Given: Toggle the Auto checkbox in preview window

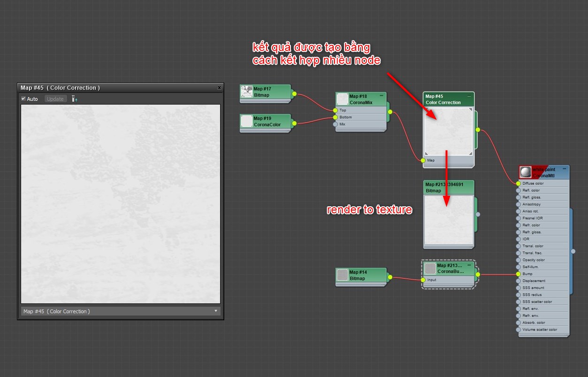Looking at the screenshot, I should [x=23, y=99].
